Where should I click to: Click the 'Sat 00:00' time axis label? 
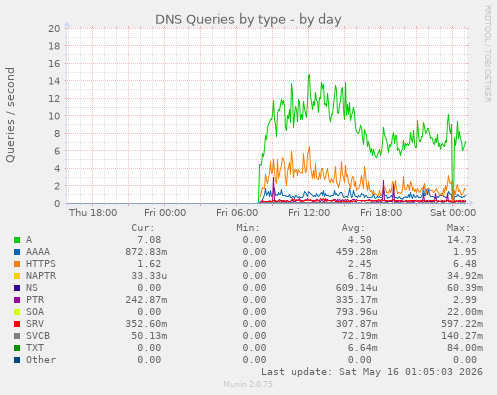[x=453, y=213]
